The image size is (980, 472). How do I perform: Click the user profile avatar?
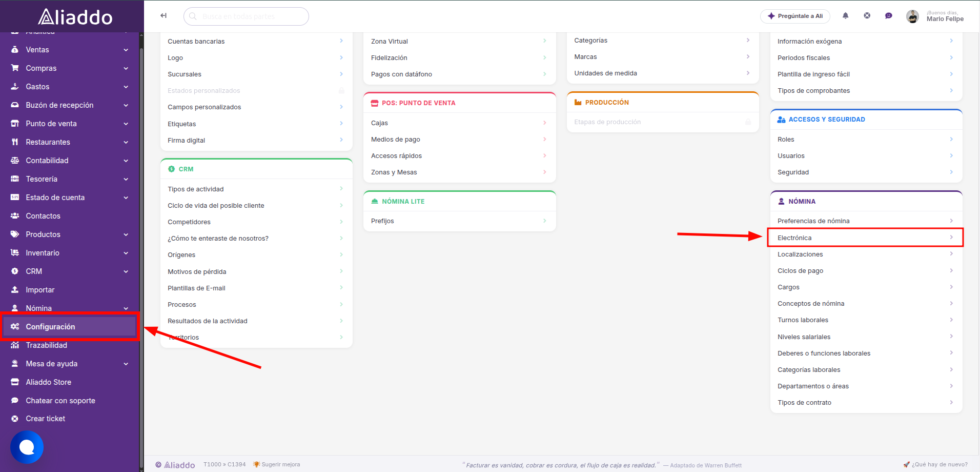tap(912, 16)
